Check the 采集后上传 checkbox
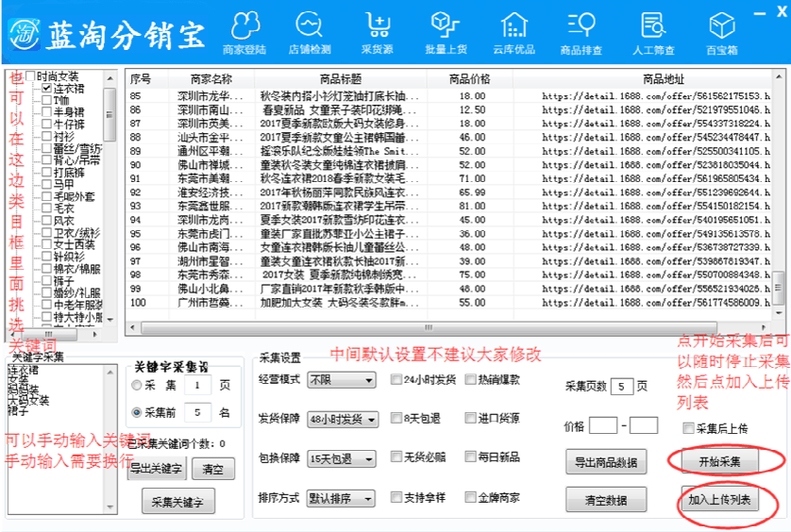Viewport: 791px width, 532px height. [x=688, y=428]
